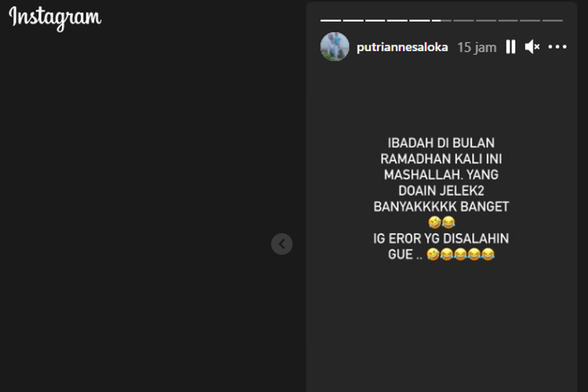Image resolution: width=588 pixels, height=392 pixels.
Task: Open the three-dot more options menu
Action: click(557, 47)
